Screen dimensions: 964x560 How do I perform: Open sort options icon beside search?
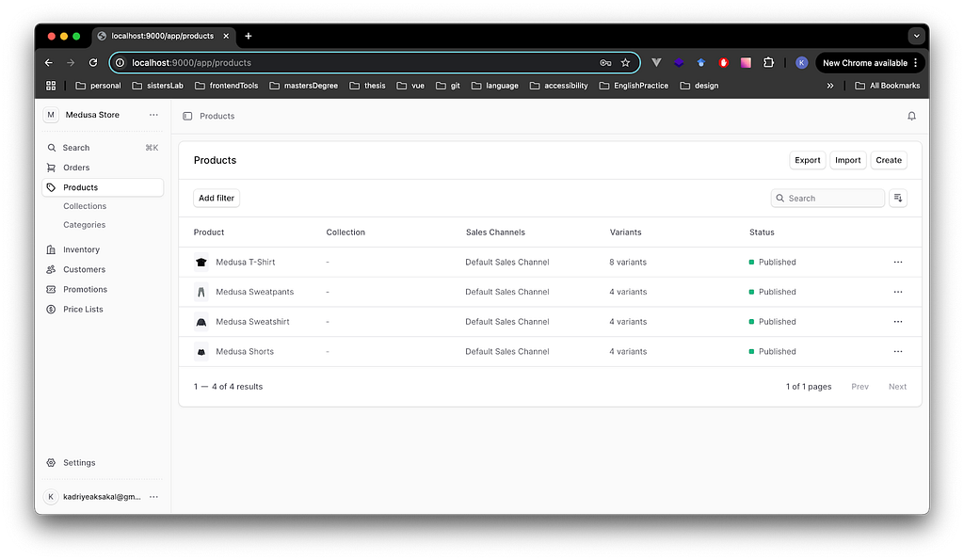[x=897, y=198]
